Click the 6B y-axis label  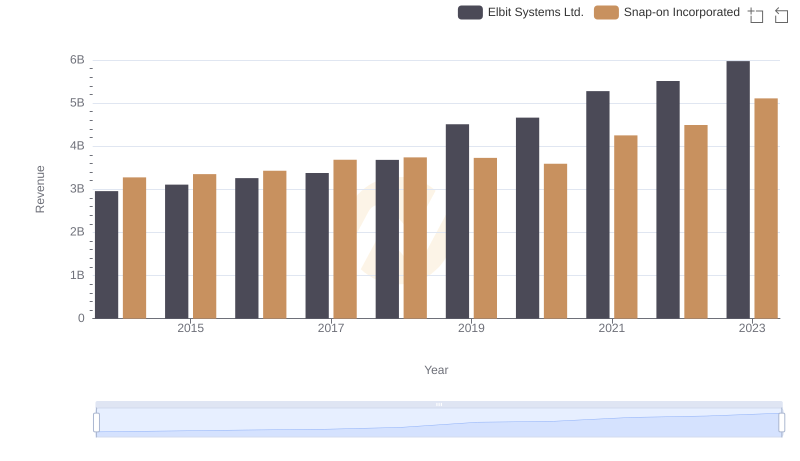(x=77, y=60)
